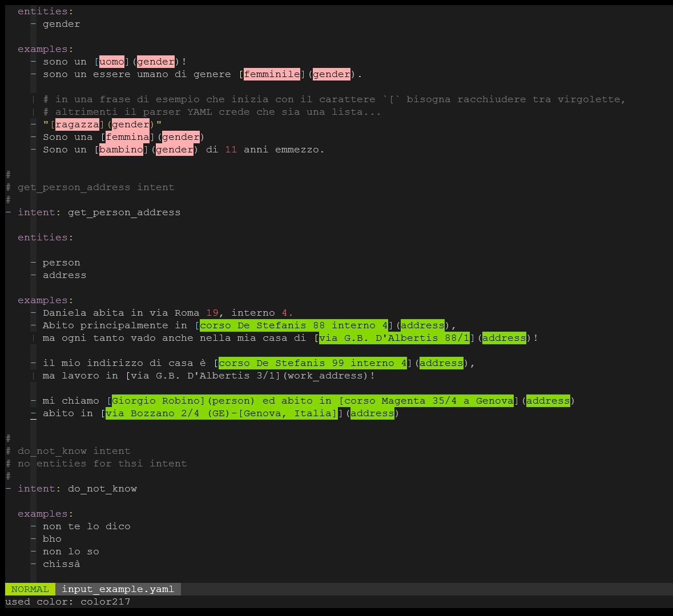Click 'examples:' key above 'sono un uomo'
The height and width of the screenshot is (616, 673).
click(46, 49)
